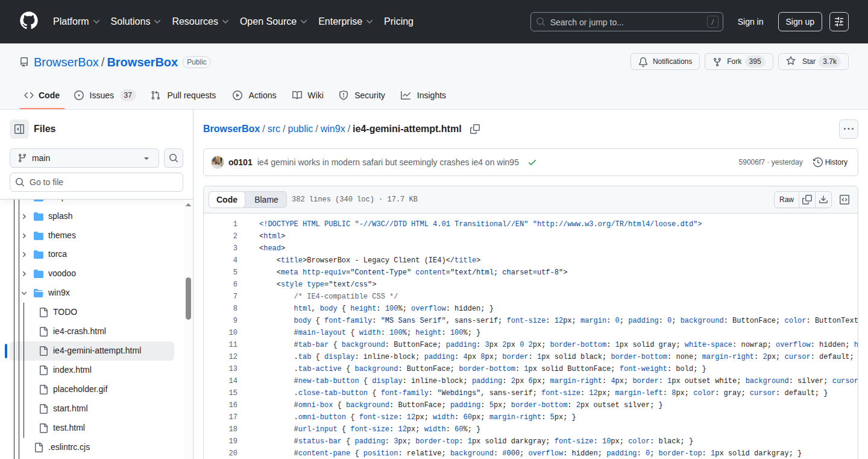
Task: Open the command palette icon in header
Action: [x=839, y=22]
